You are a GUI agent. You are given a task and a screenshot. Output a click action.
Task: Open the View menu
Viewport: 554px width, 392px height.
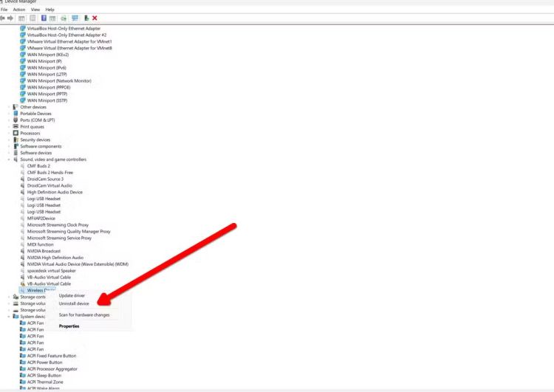click(34, 10)
